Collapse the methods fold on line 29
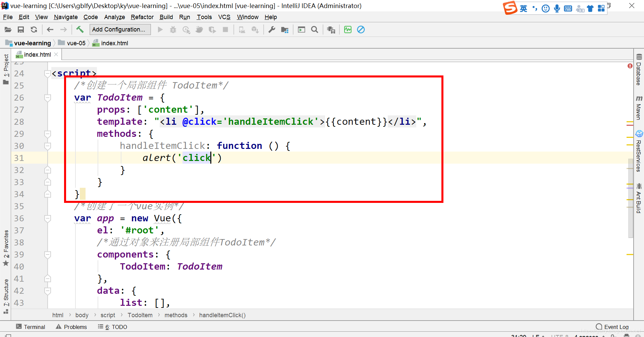 click(x=48, y=134)
